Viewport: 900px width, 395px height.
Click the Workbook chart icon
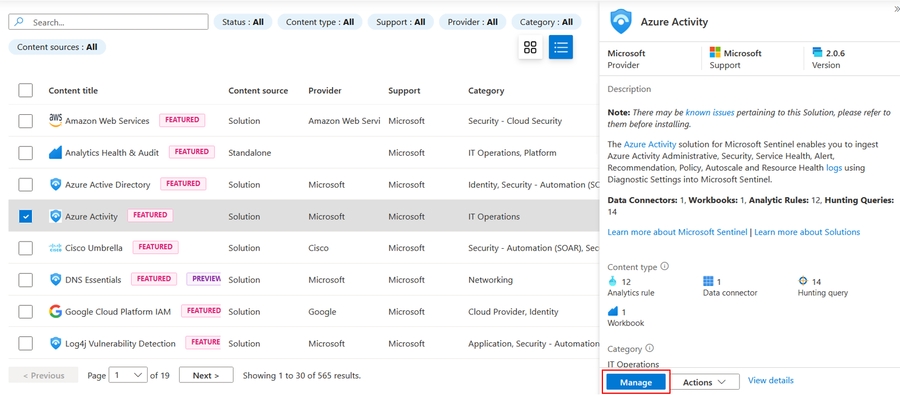pos(612,311)
